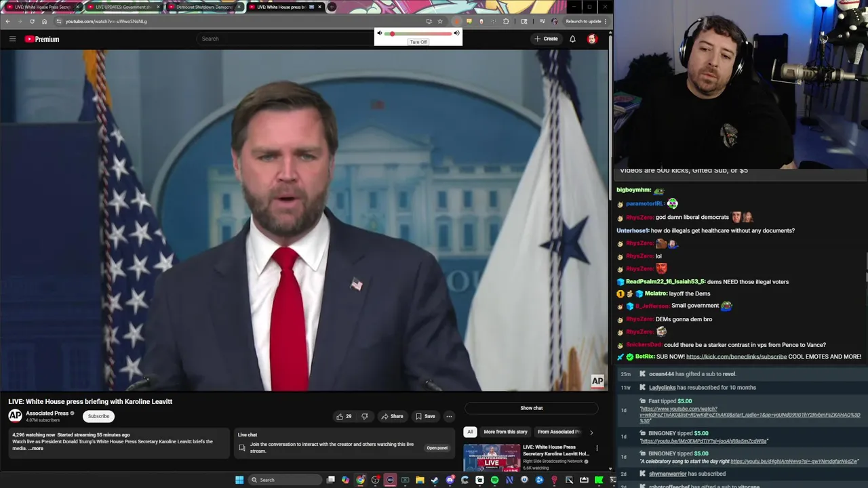Screen dimensions: 868x488
Task: Click the browser reload button
Action: tap(32, 21)
